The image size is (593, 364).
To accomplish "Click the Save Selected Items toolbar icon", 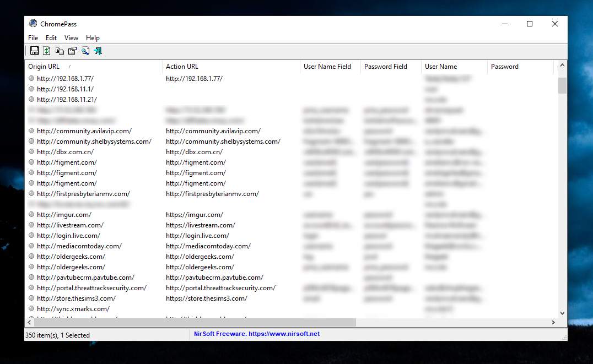I will click(x=34, y=51).
